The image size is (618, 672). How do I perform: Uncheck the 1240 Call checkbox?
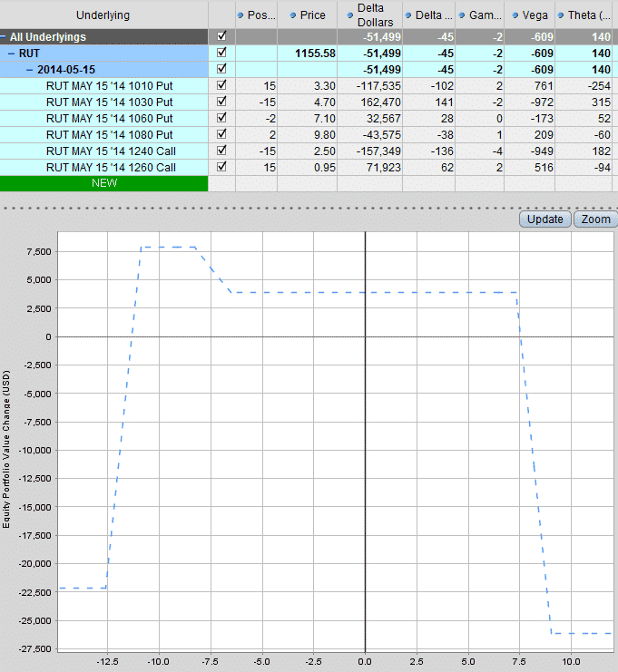click(x=221, y=150)
